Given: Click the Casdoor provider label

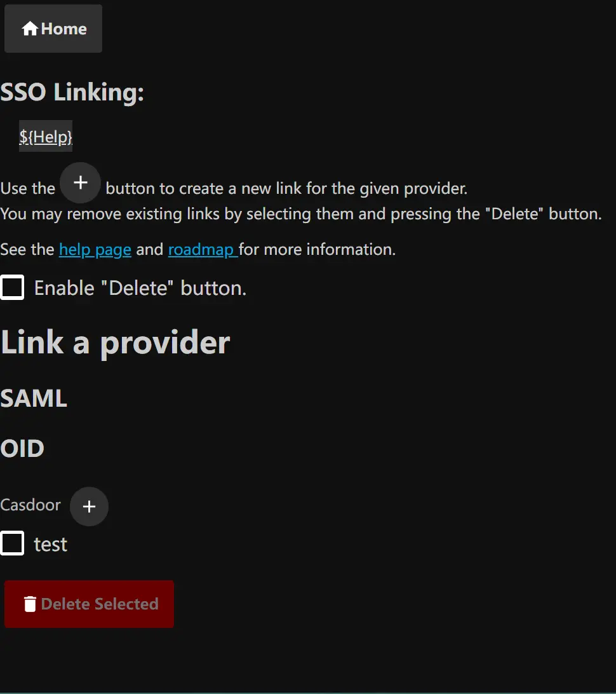Looking at the screenshot, I should click(x=30, y=505).
